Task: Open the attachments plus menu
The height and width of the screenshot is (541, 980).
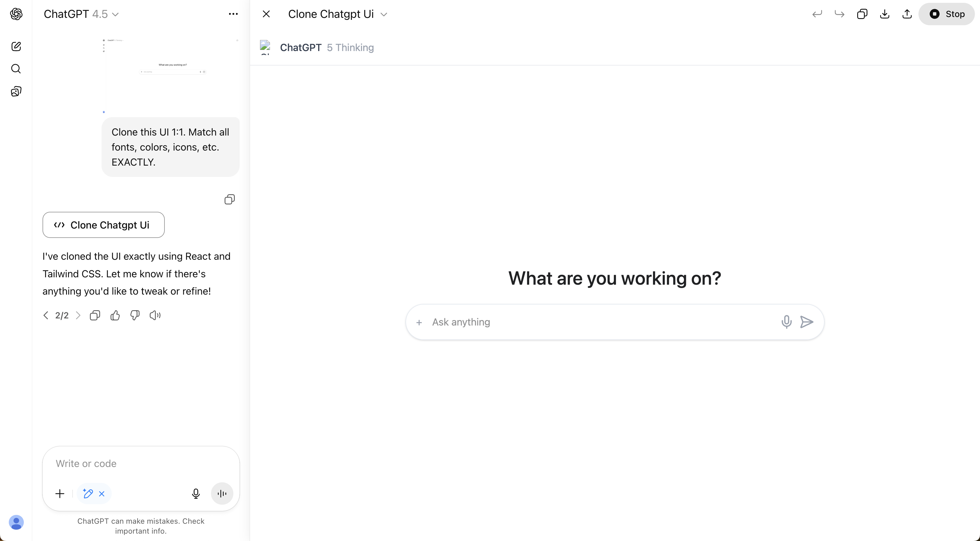Action: [60, 494]
